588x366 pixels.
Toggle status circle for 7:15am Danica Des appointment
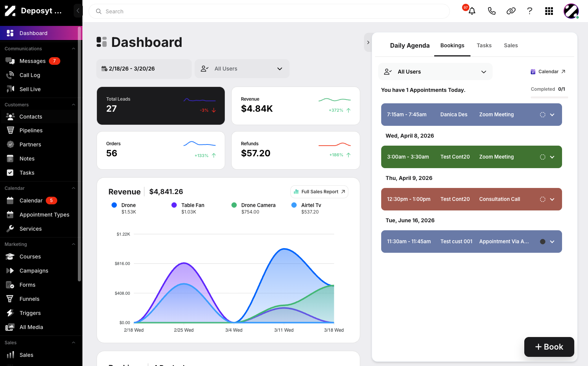tap(543, 115)
